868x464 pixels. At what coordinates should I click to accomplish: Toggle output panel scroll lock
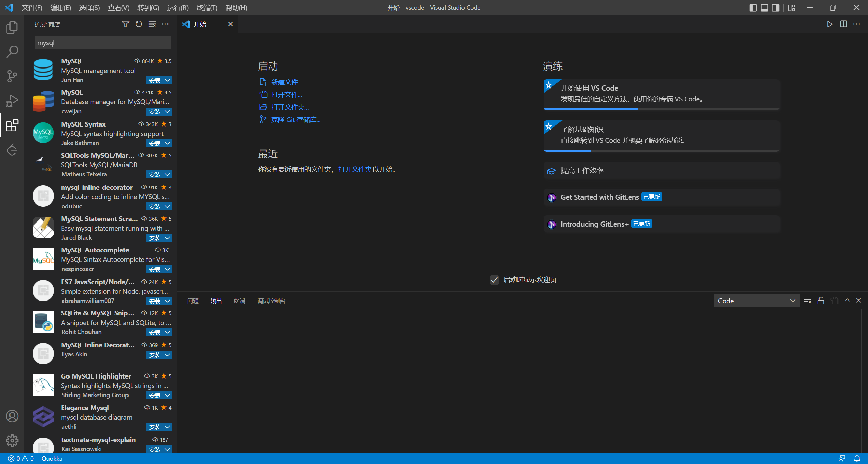pos(821,301)
